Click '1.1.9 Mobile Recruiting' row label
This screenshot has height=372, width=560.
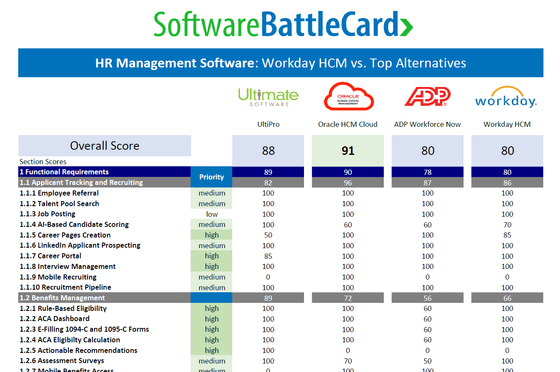click(58, 277)
